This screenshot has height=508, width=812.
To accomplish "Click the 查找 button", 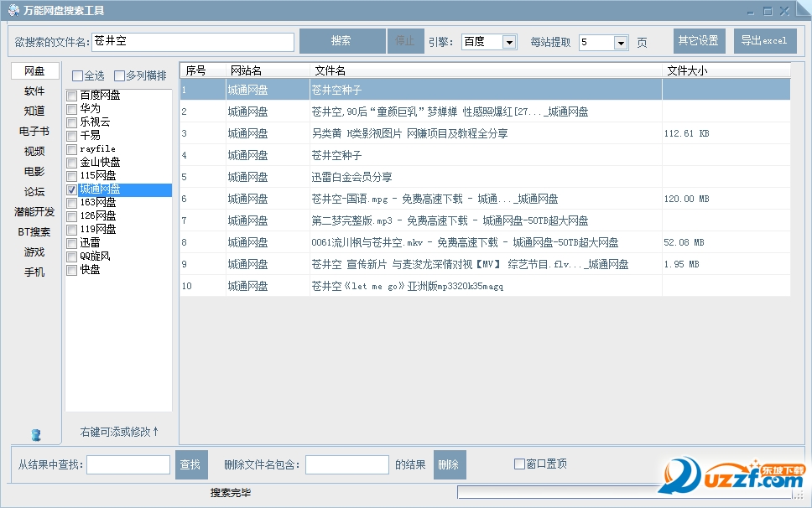I will tap(191, 464).
